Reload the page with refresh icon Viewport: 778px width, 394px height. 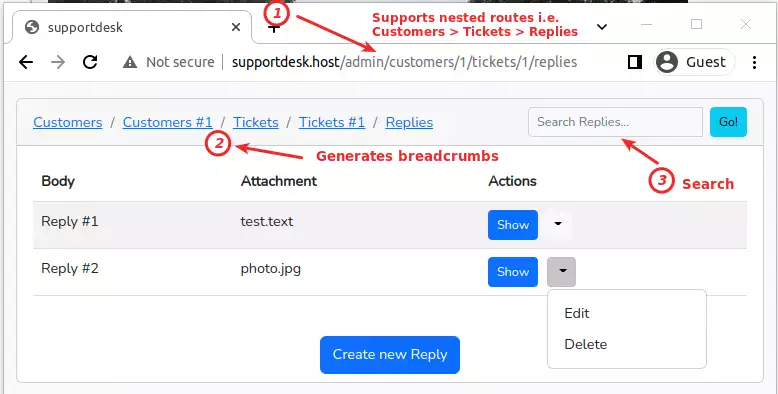[90, 62]
